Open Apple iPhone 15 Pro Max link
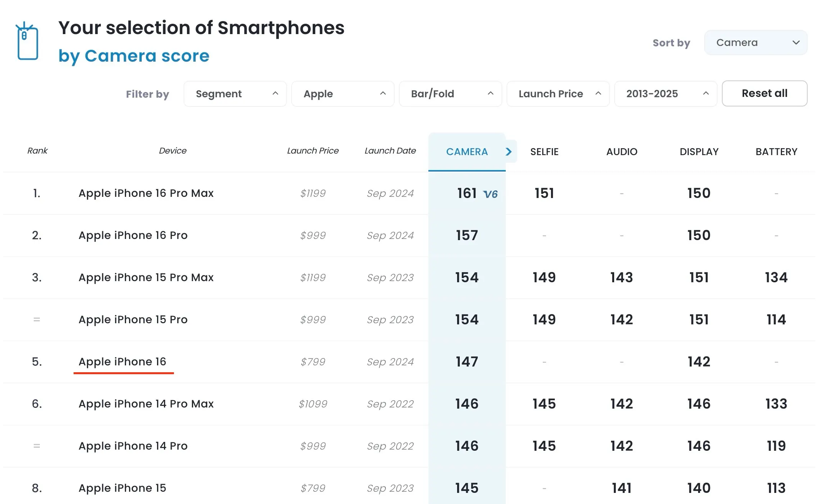 coord(146,277)
